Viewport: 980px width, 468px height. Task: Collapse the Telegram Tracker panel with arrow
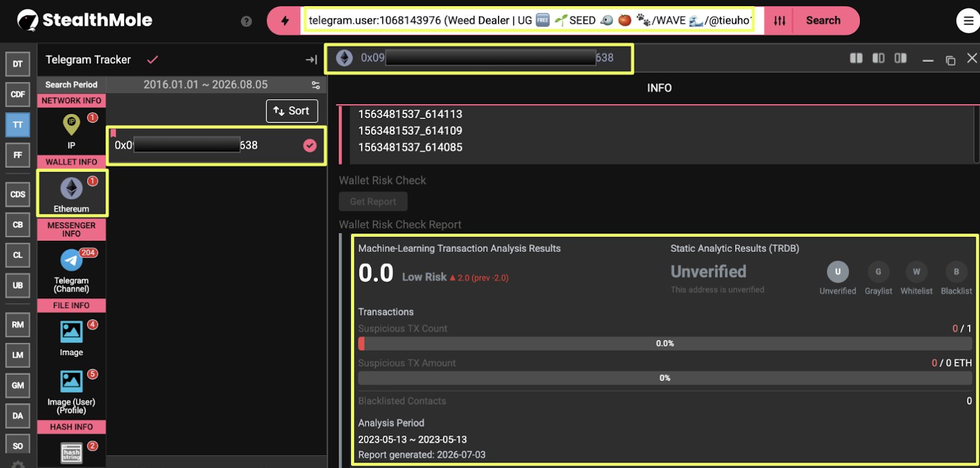[x=312, y=59]
